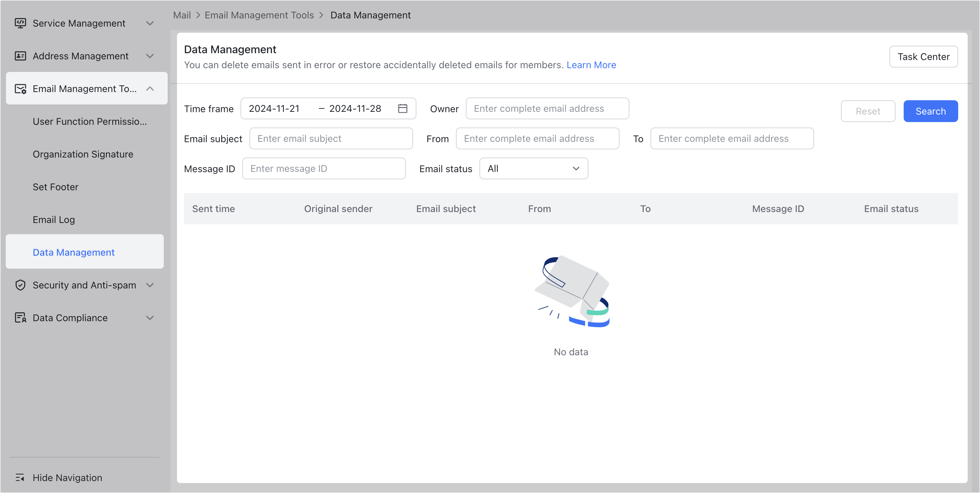Open the Email status dropdown
Viewport: 980px width, 493px height.
pyautogui.click(x=533, y=169)
